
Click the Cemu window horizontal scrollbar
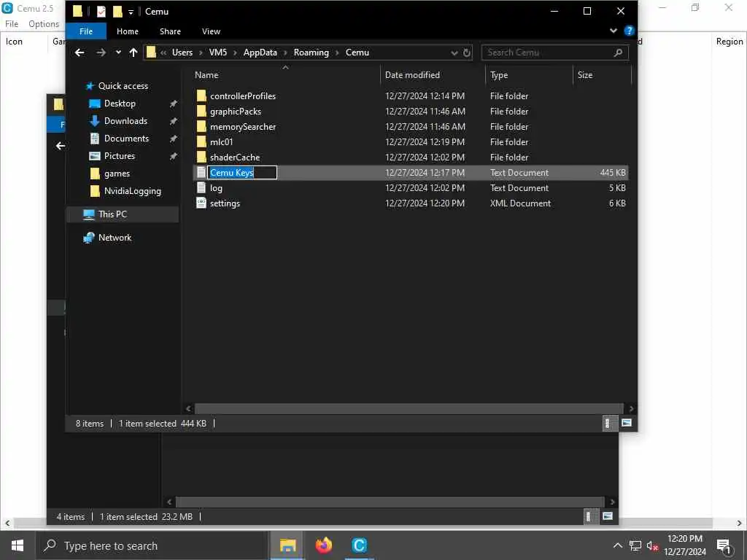coord(409,408)
